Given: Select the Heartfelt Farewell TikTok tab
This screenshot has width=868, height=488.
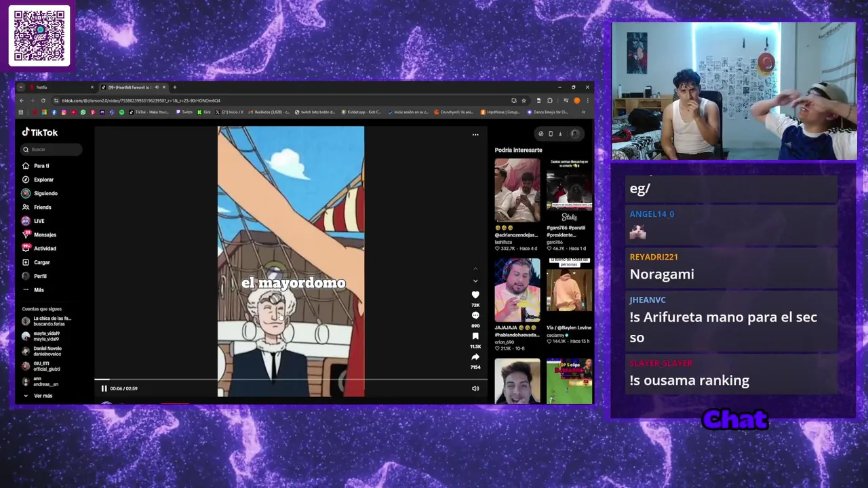Looking at the screenshot, I should [134, 87].
